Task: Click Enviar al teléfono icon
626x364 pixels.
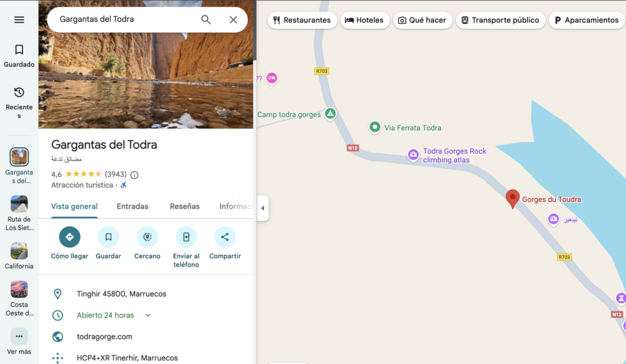Action: (x=186, y=237)
